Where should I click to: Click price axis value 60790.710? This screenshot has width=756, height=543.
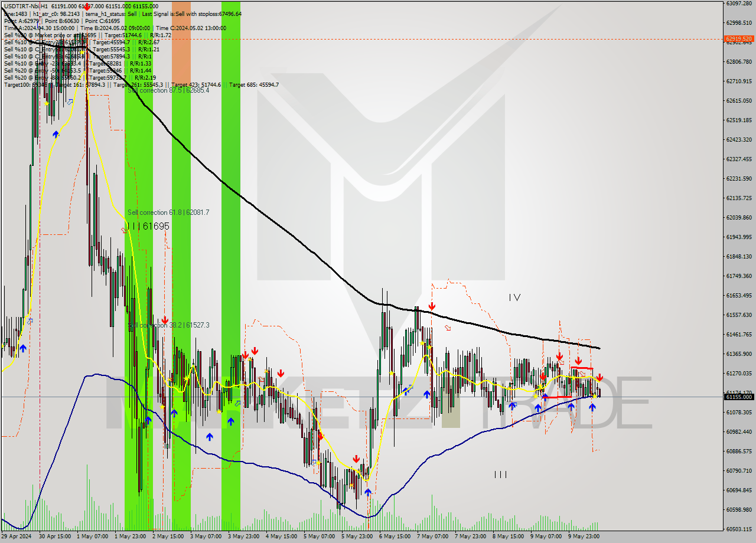tap(739, 470)
